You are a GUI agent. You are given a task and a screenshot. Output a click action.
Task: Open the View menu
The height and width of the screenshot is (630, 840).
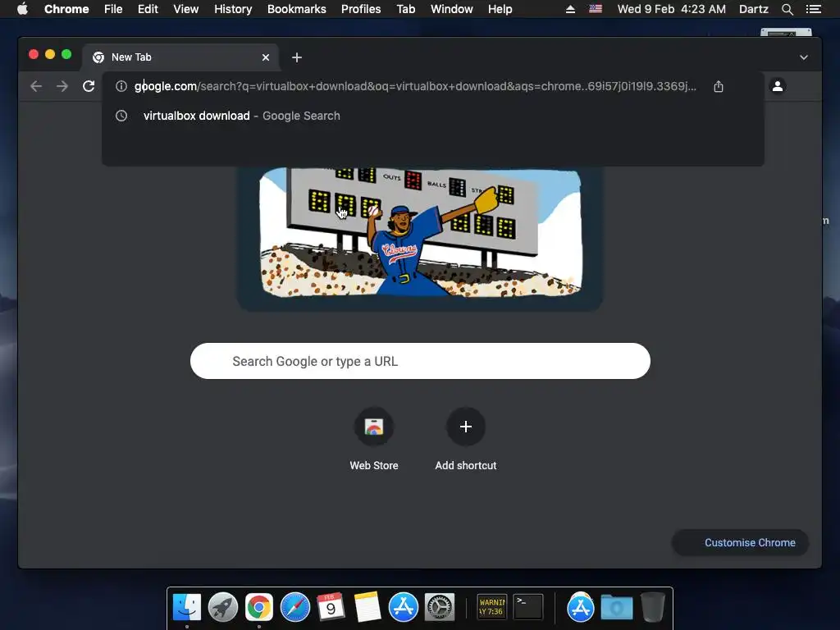(186, 9)
